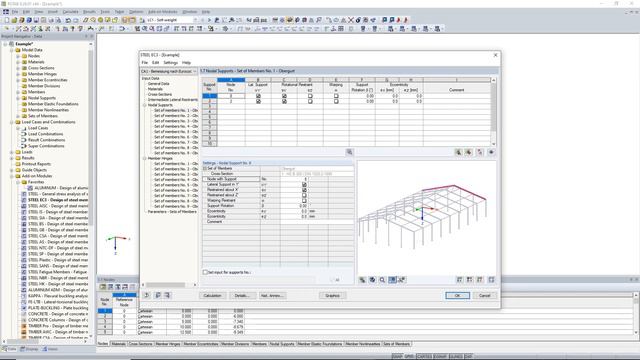The height and width of the screenshot is (360, 640).
Task: Toggle Rotational Restraint φZ checkbox in row 1
Action: click(310, 96)
